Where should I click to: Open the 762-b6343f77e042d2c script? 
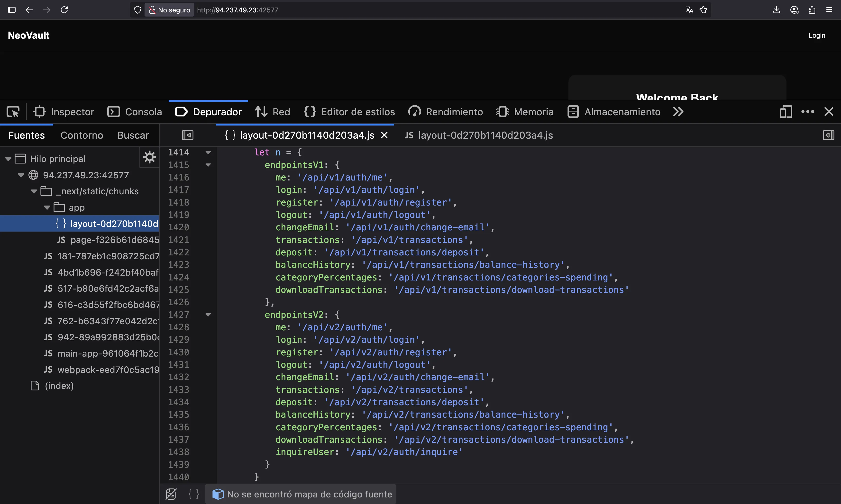(101, 321)
